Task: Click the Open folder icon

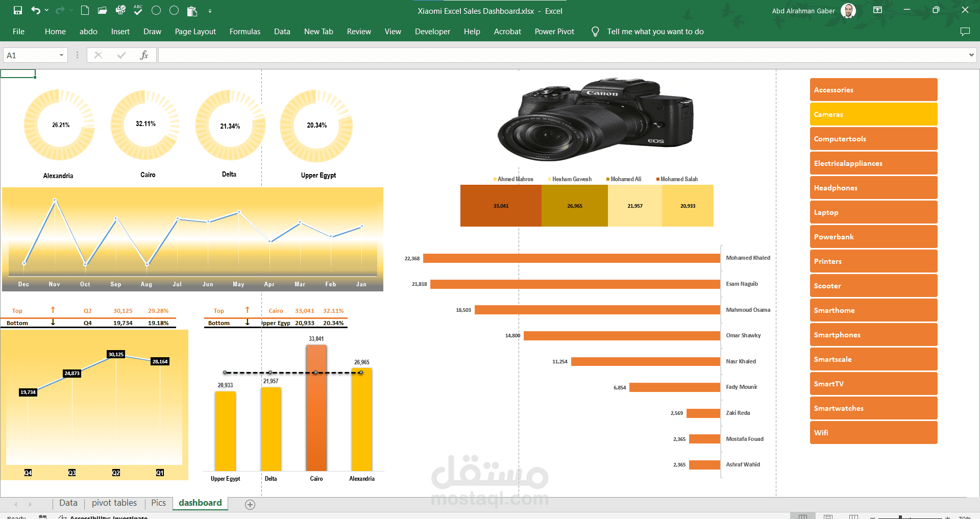Action: click(x=102, y=10)
